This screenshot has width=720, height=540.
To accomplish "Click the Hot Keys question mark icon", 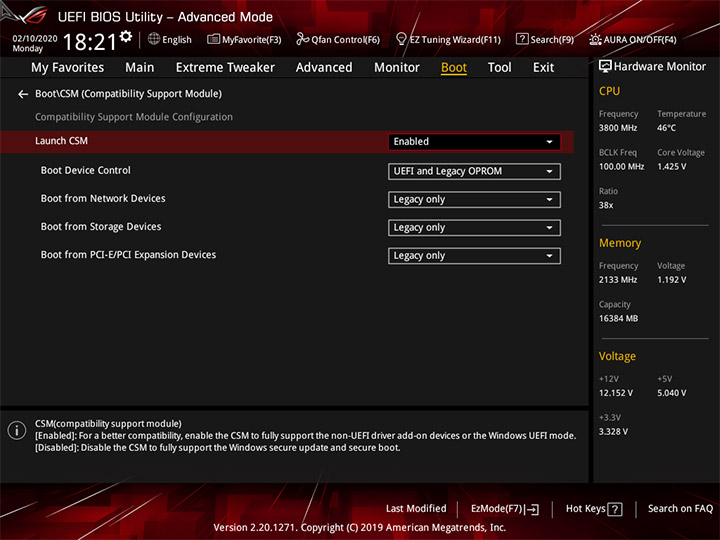I will point(615,509).
